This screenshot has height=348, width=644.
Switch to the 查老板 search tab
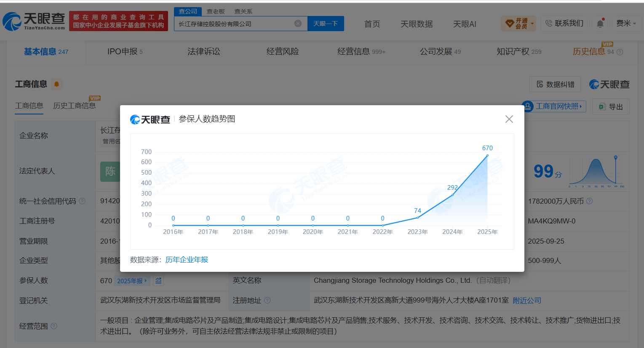pyautogui.click(x=216, y=11)
